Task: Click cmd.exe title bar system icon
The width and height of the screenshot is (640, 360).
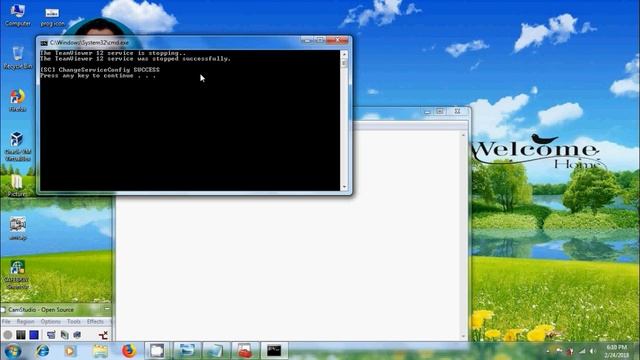Action: coord(44,43)
